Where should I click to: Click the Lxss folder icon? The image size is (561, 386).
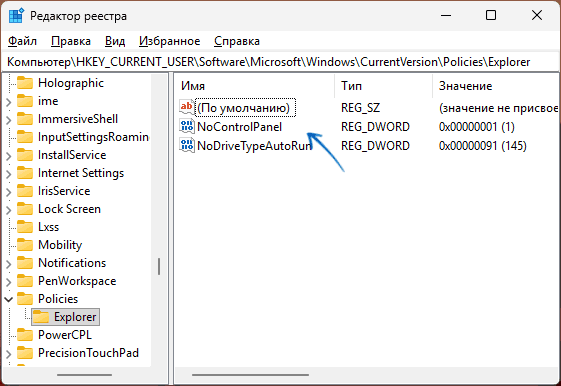pyautogui.click(x=25, y=227)
